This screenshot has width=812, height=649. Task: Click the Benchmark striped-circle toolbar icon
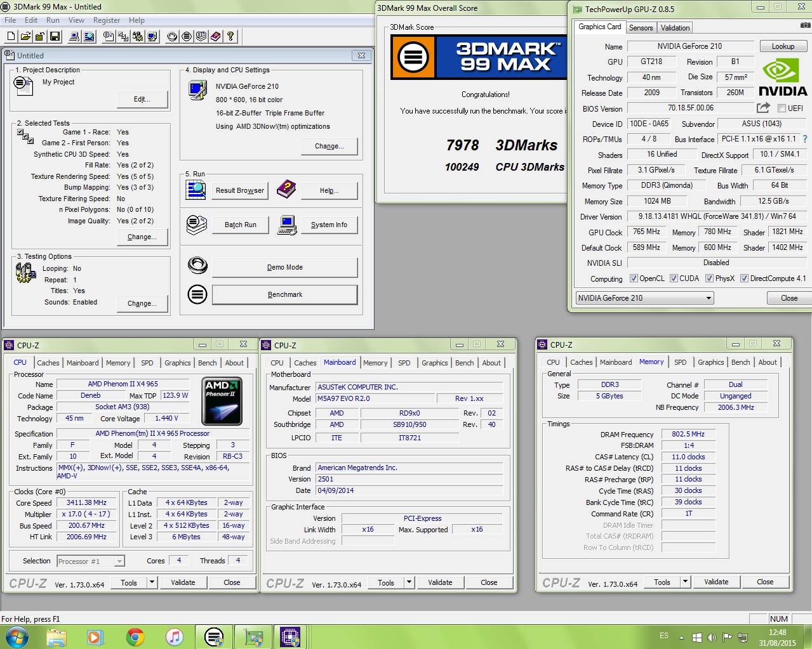click(187, 37)
